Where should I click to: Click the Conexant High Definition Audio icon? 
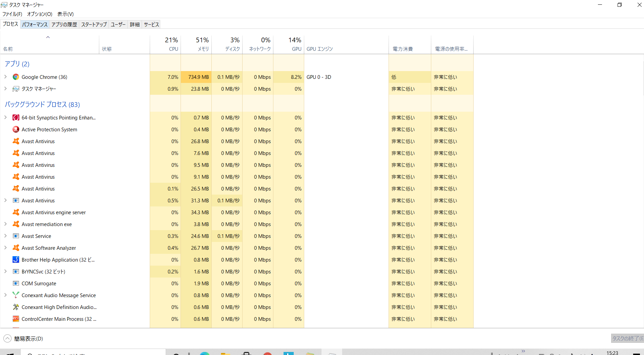pyautogui.click(x=16, y=307)
